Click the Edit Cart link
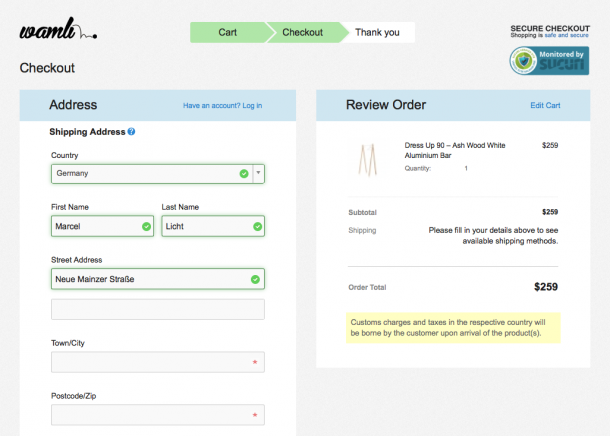 tap(545, 105)
